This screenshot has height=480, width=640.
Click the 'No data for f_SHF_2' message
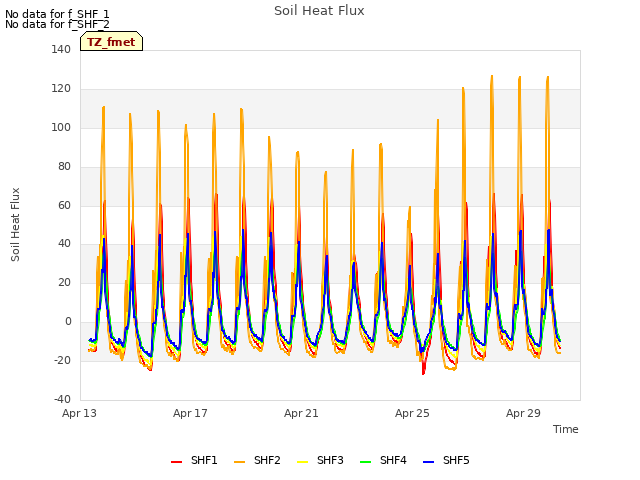pos(57,24)
